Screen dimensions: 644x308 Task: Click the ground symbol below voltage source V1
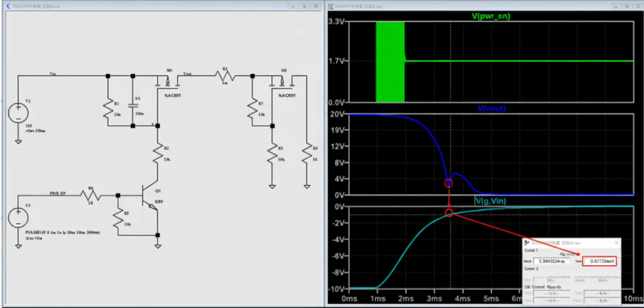pyautogui.click(x=18, y=141)
